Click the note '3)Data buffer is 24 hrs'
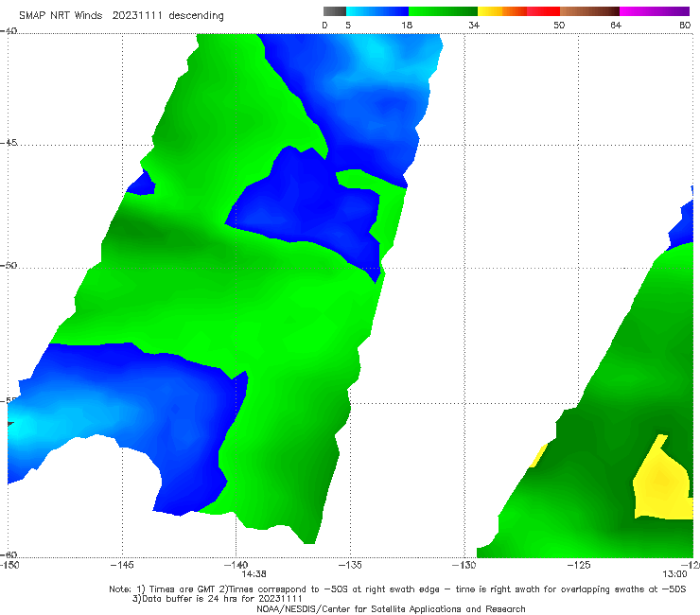This screenshot has width=700, height=615. [x=217, y=599]
